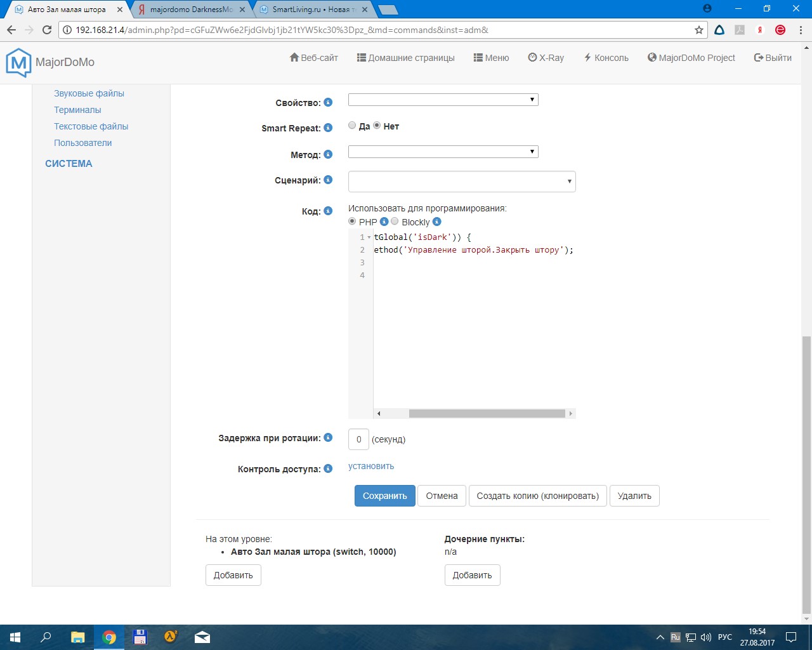Choose PHP for programming
This screenshot has width=812, height=650.
point(352,222)
